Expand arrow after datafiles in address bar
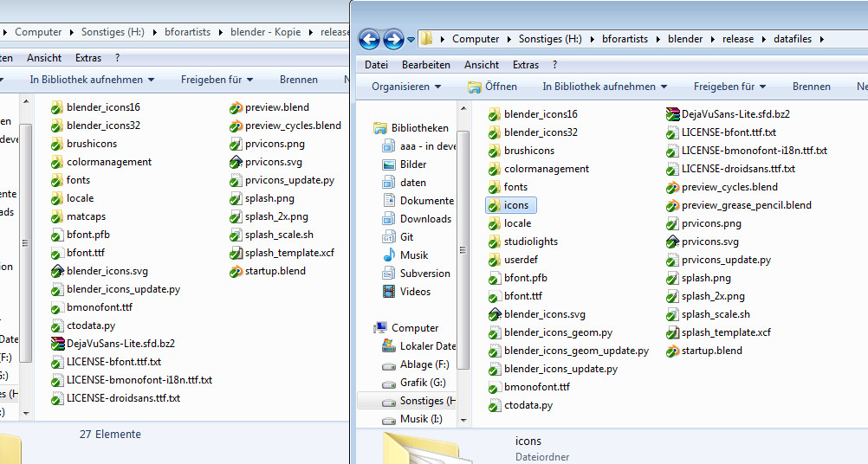Image resolution: width=868 pixels, height=464 pixels. (821, 39)
